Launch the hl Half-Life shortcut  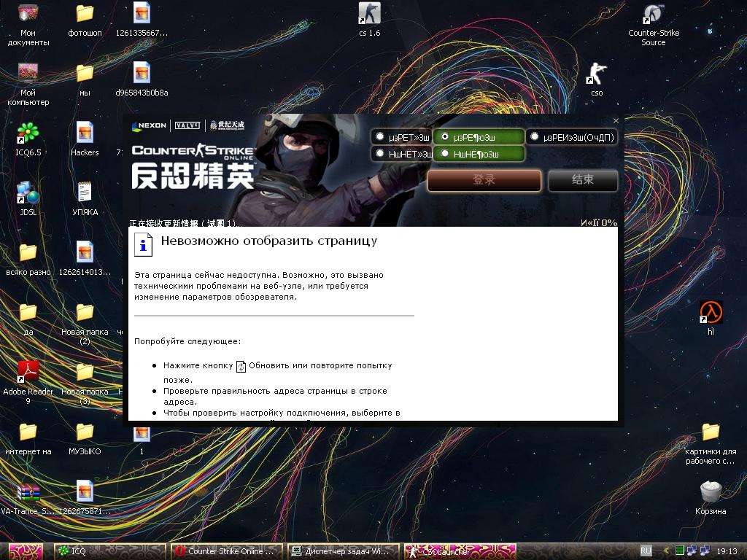coord(711,312)
